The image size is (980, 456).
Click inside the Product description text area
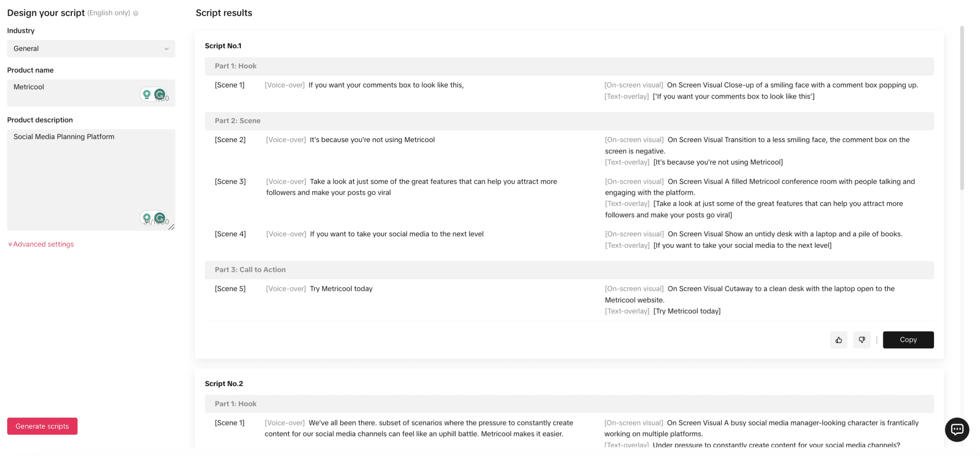click(x=91, y=179)
